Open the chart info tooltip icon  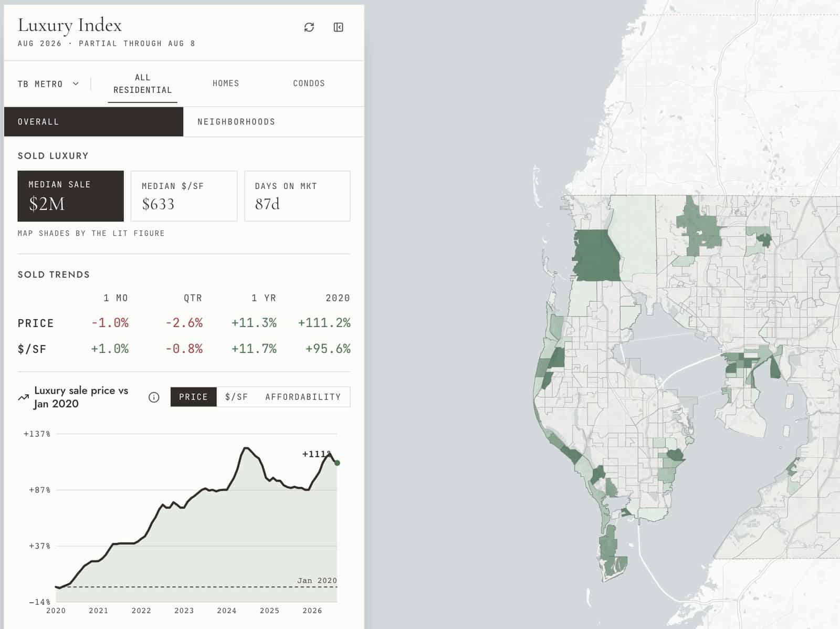pos(154,397)
